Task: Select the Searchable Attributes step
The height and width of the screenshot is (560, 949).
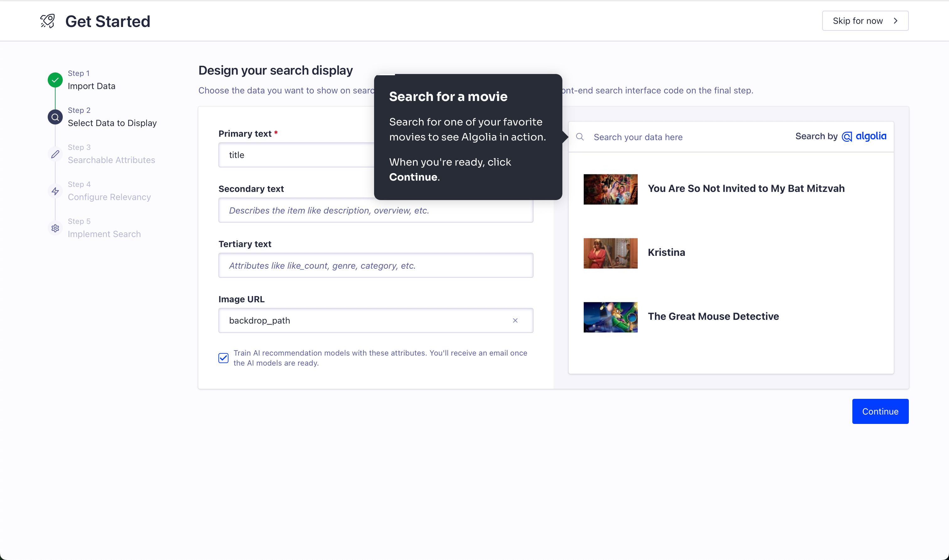Action: [x=111, y=160]
